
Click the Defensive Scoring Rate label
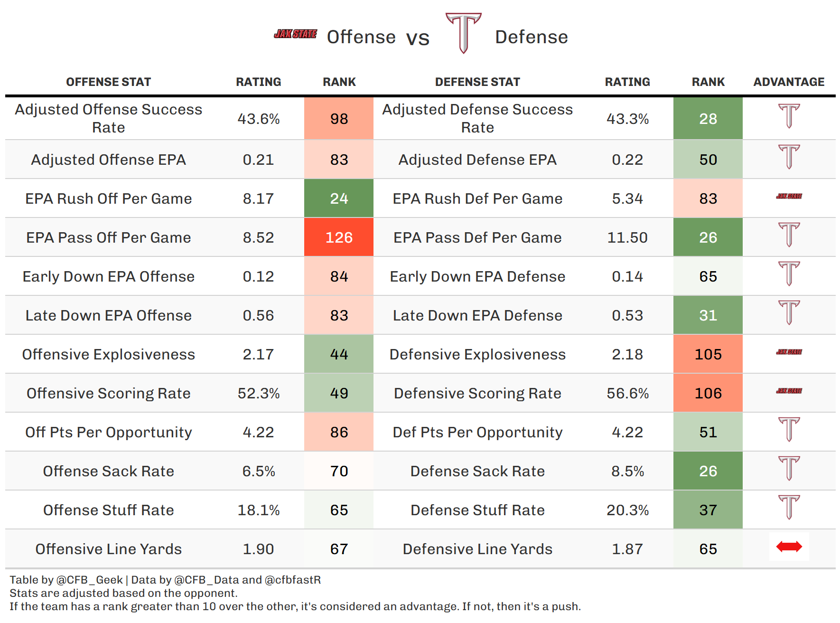tap(477, 393)
